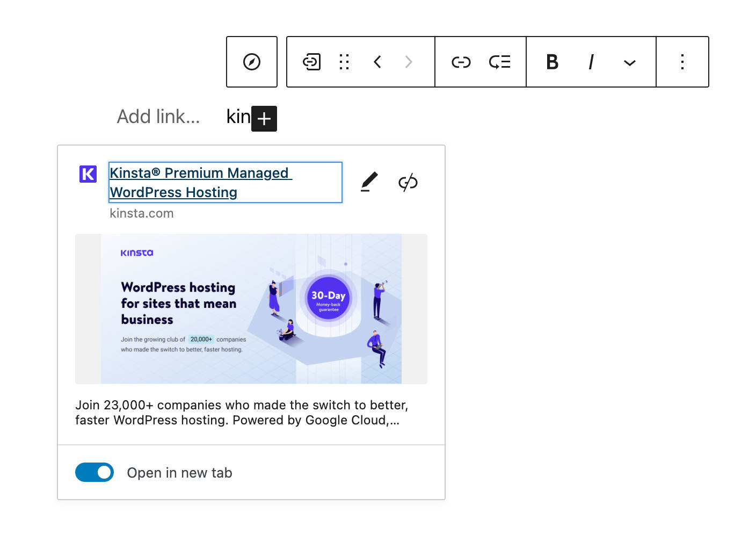Remove the link with the unlink icon
Image resolution: width=756 pixels, height=534 pixels.
coord(408,182)
